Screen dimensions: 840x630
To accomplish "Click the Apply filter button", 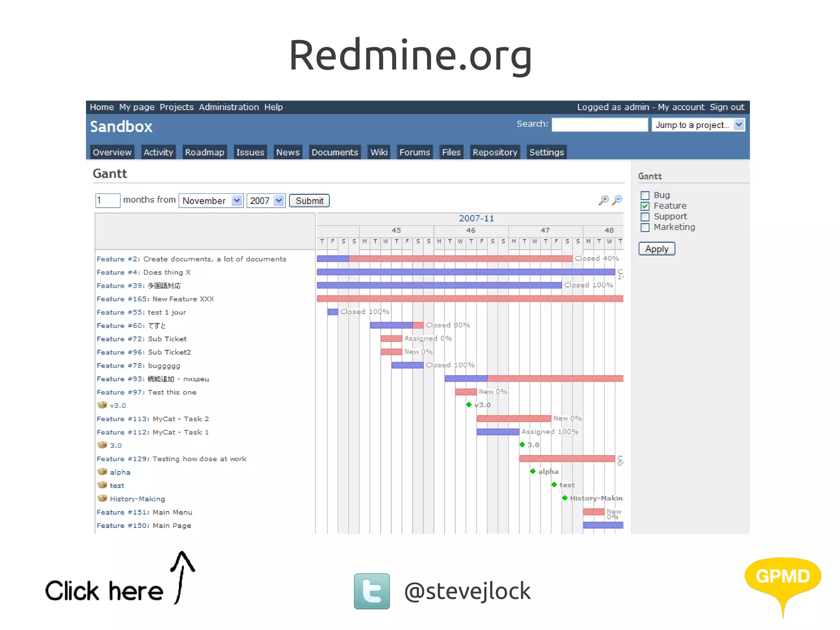I will tap(657, 249).
